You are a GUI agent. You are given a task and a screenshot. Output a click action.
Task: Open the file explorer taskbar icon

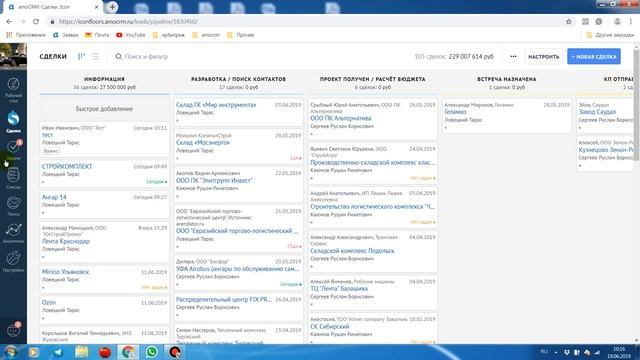(81, 352)
